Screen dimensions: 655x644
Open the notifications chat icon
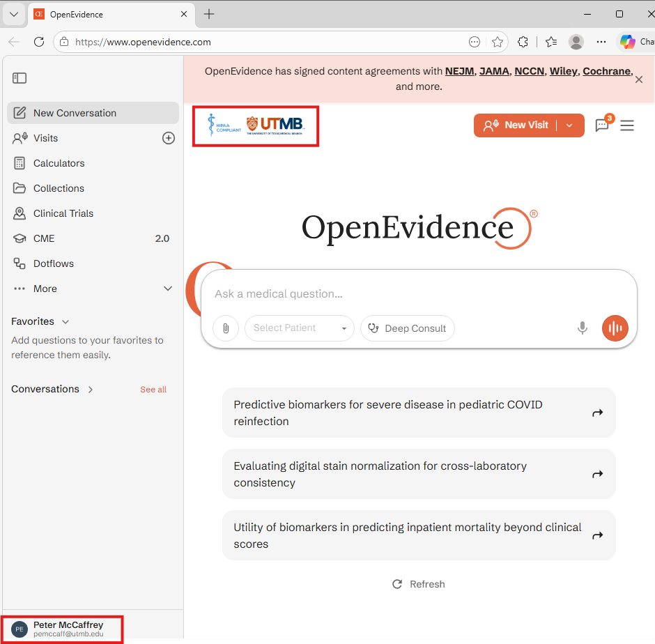point(602,125)
